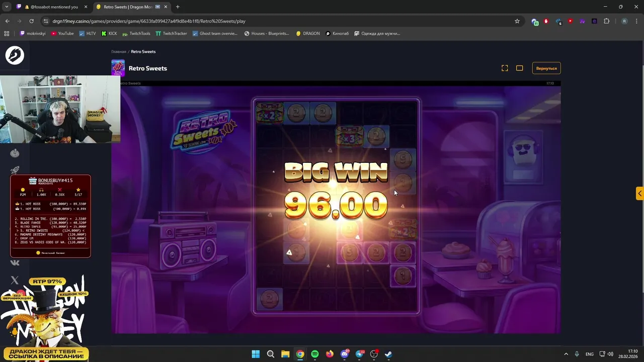
Task: Switch to the fossabot mentioned you tab
Action: point(51,7)
